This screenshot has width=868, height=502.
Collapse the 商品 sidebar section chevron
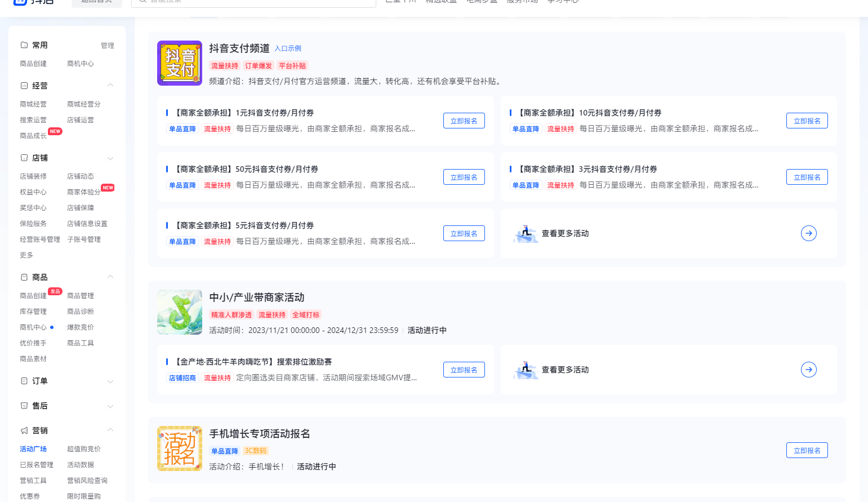click(x=110, y=277)
